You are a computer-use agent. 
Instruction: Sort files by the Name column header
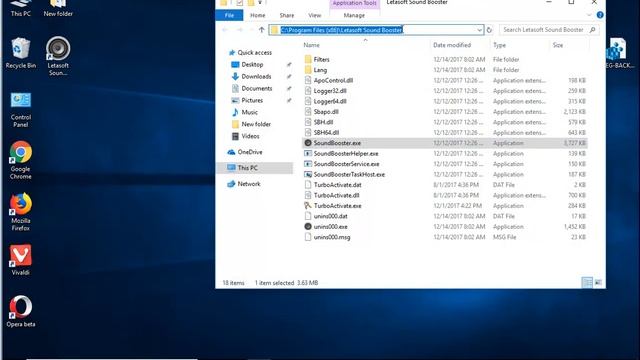[311, 45]
